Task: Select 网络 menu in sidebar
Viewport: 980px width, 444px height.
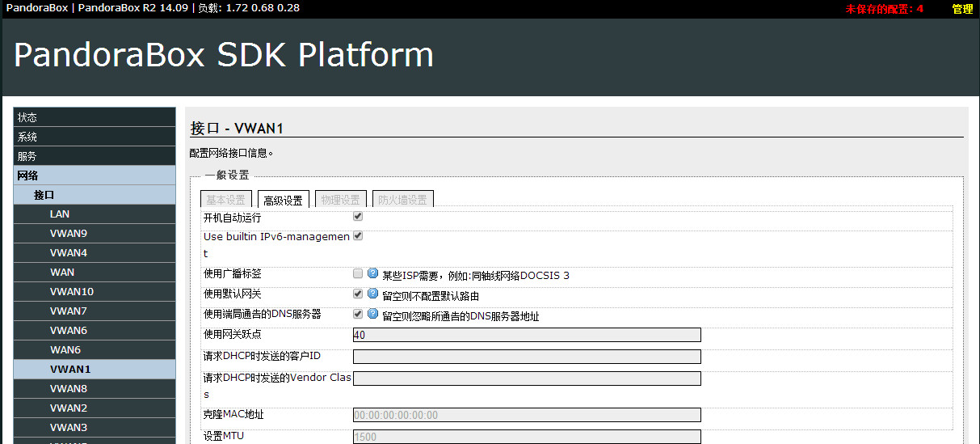Action: tap(95, 175)
